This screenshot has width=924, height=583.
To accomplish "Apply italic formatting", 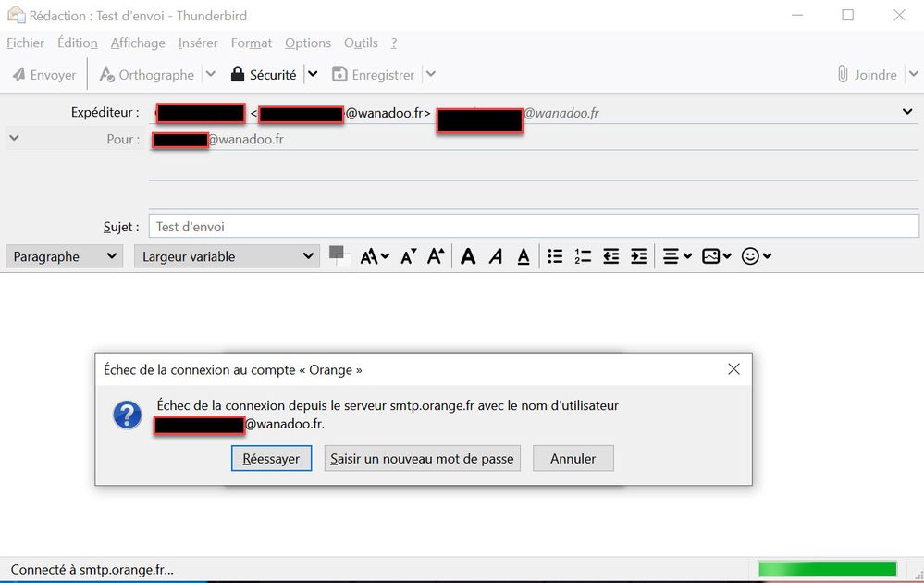I will click(x=496, y=256).
